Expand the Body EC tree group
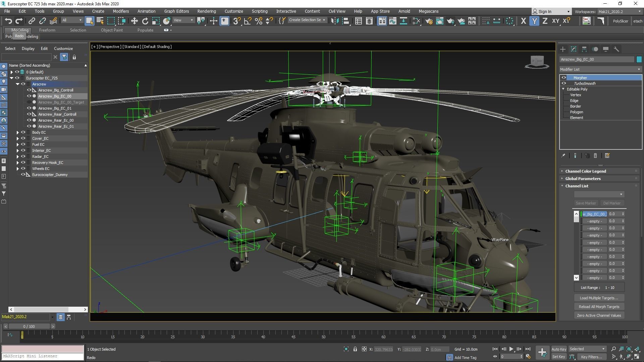This screenshot has width=644, height=362. [18, 132]
